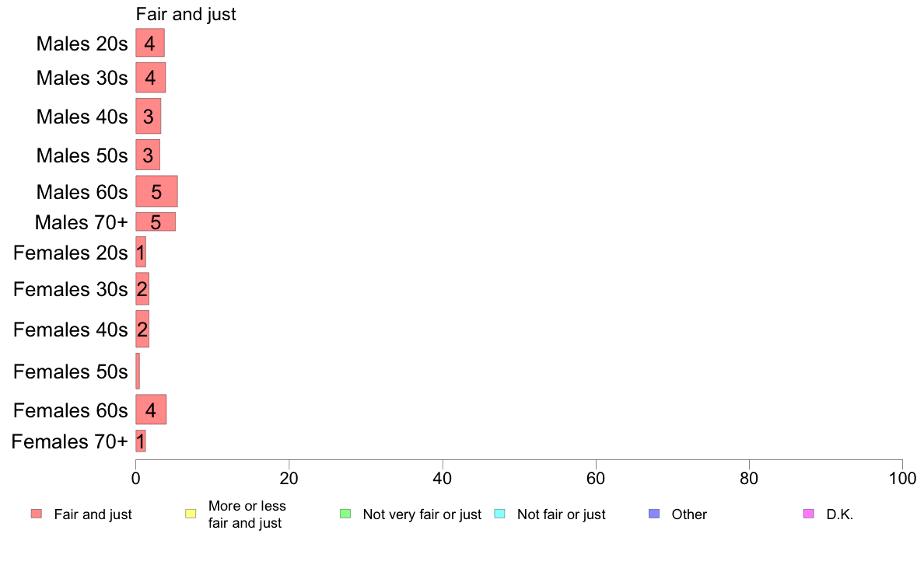This screenshot has width=924, height=572.
Task: Click the 'Females 30s' row label
Action: pos(70,289)
